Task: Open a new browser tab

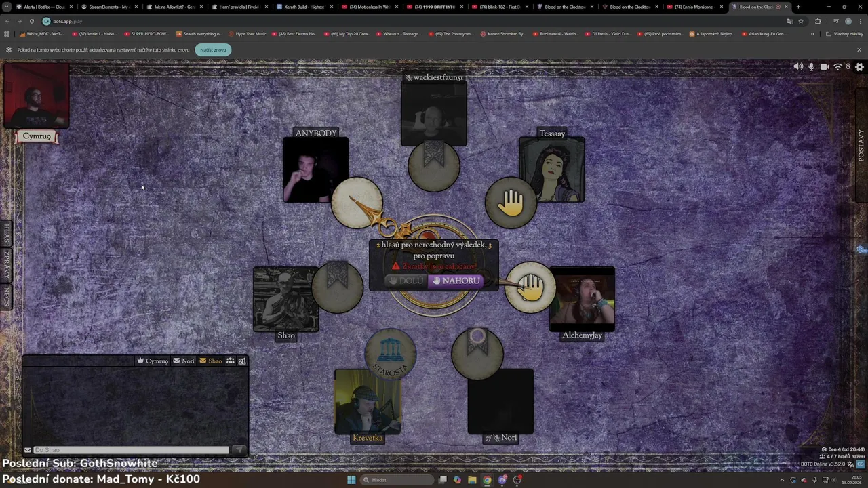Action: [x=798, y=7]
